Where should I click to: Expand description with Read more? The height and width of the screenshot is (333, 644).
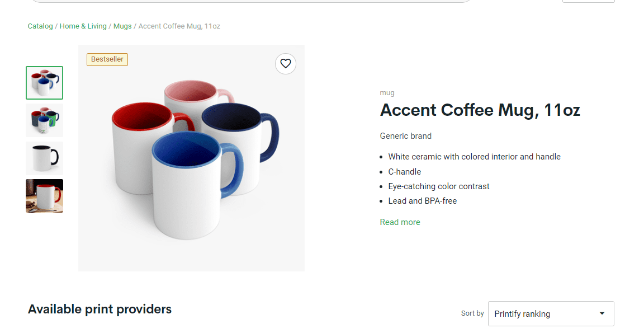[x=400, y=222]
